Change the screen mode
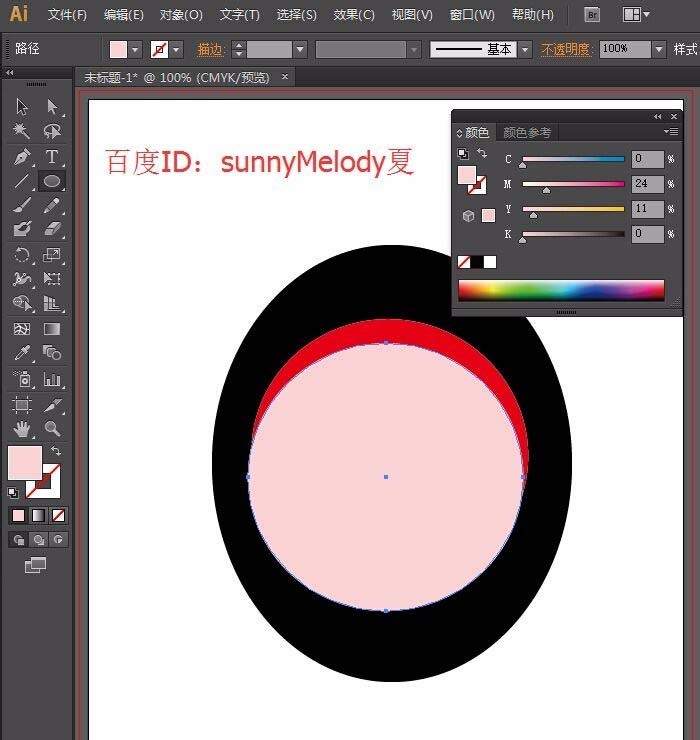The image size is (700, 740). tap(36, 565)
